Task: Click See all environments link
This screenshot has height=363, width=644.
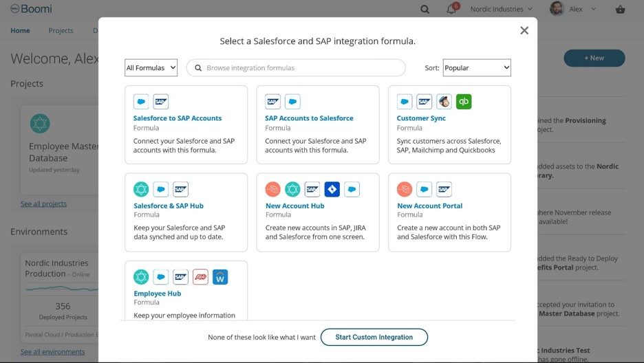Action: point(52,352)
